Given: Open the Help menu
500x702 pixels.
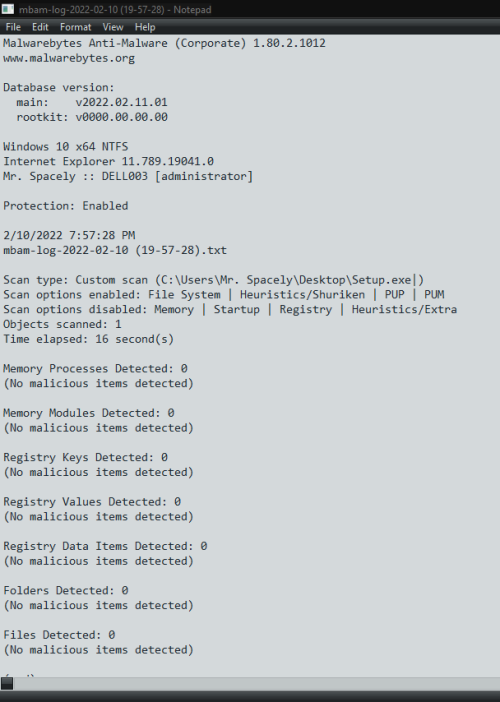Looking at the screenshot, I should click(x=145, y=27).
